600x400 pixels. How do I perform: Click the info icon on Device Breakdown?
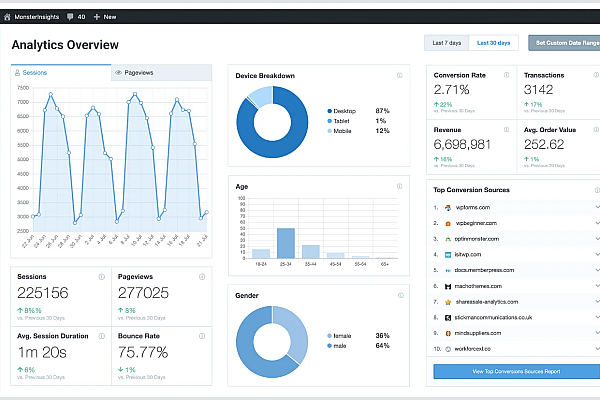tap(400, 75)
